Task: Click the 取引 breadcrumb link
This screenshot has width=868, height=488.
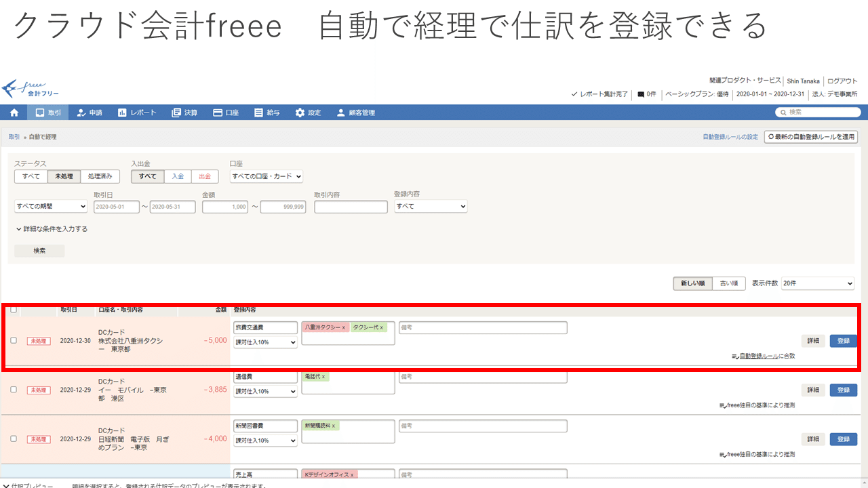Action: 14,137
